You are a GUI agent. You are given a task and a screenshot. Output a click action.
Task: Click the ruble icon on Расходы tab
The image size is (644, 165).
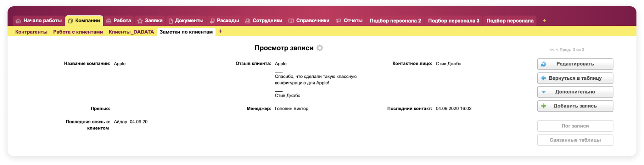pos(212,21)
